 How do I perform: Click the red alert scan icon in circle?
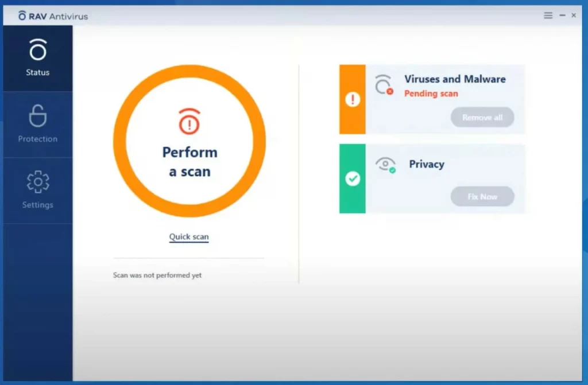189,122
